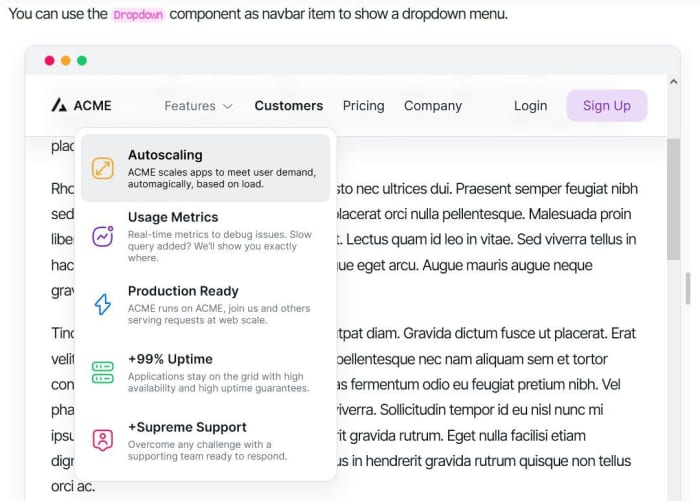Expand the Features dropdown menu
700x501 pixels.
coord(190,106)
